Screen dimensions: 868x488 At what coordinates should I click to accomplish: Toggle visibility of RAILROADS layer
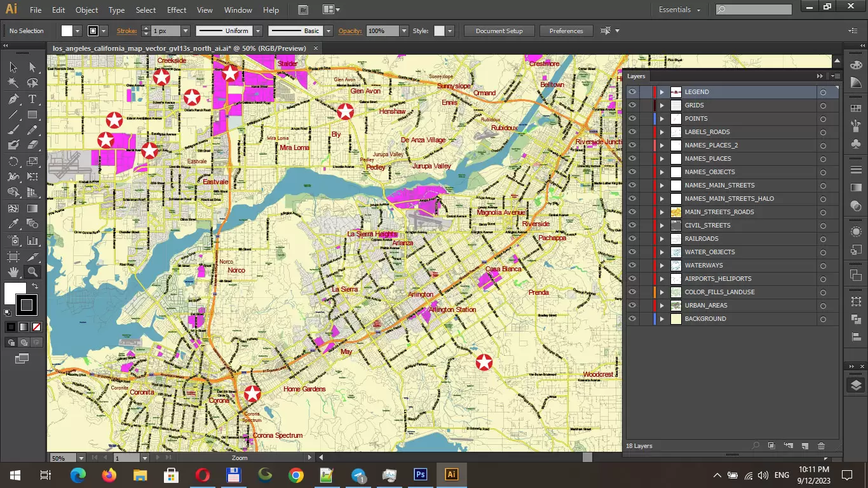[632, 239]
